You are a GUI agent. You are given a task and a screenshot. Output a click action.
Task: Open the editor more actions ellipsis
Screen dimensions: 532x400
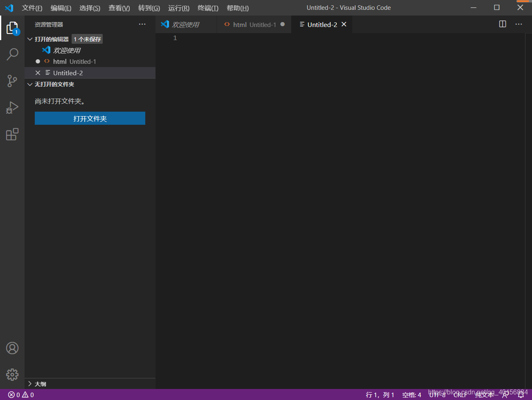pyautogui.click(x=518, y=24)
